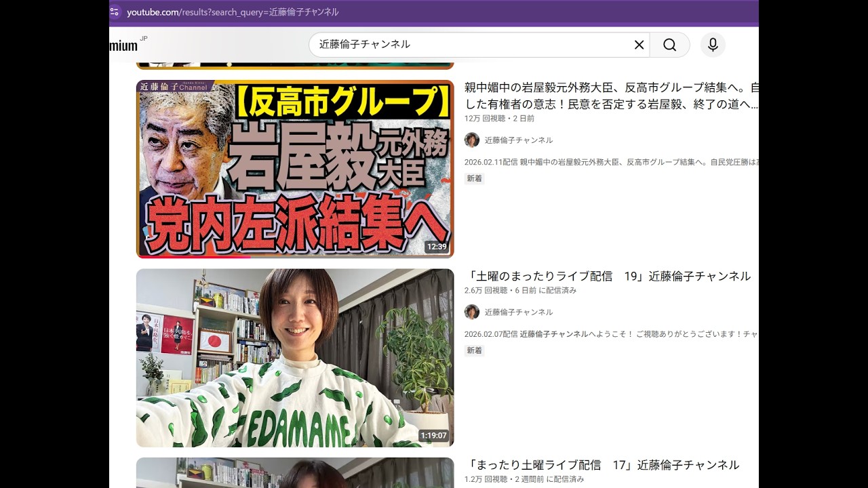The image size is (868, 488).
Task: Focus the YouTube search field with 近藤倫子チャンネル
Action: click(468, 45)
